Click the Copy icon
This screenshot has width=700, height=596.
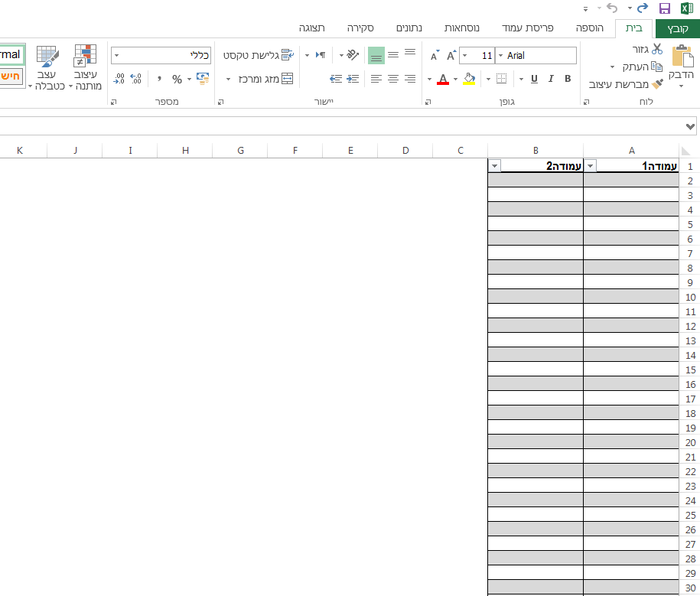coord(656,67)
